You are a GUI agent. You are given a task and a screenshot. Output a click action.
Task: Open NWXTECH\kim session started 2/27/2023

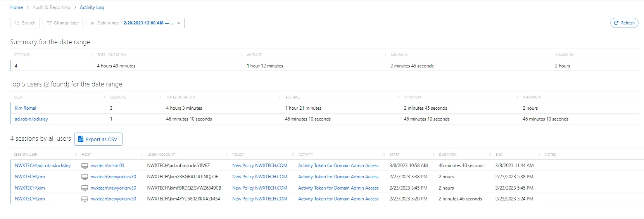click(x=30, y=177)
